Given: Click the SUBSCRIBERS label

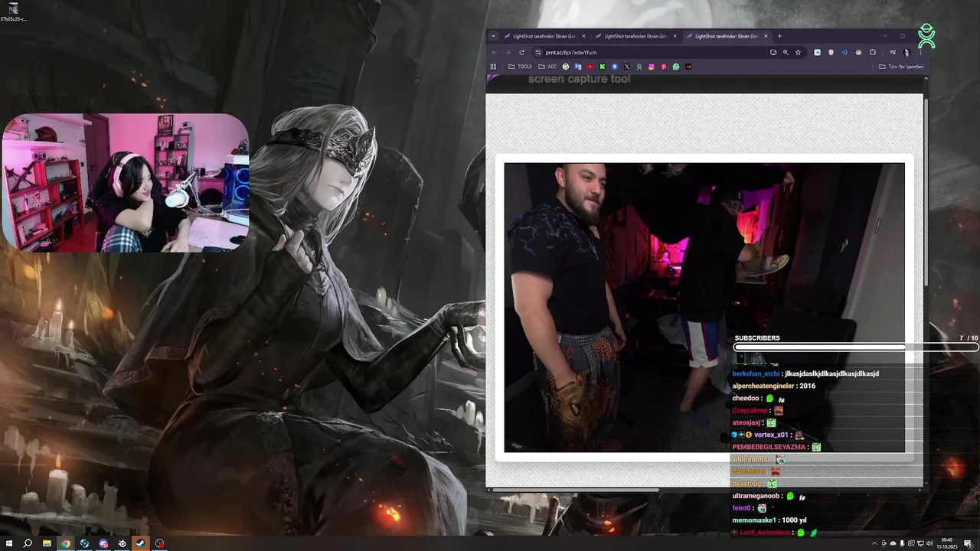Looking at the screenshot, I should coord(757,337).
